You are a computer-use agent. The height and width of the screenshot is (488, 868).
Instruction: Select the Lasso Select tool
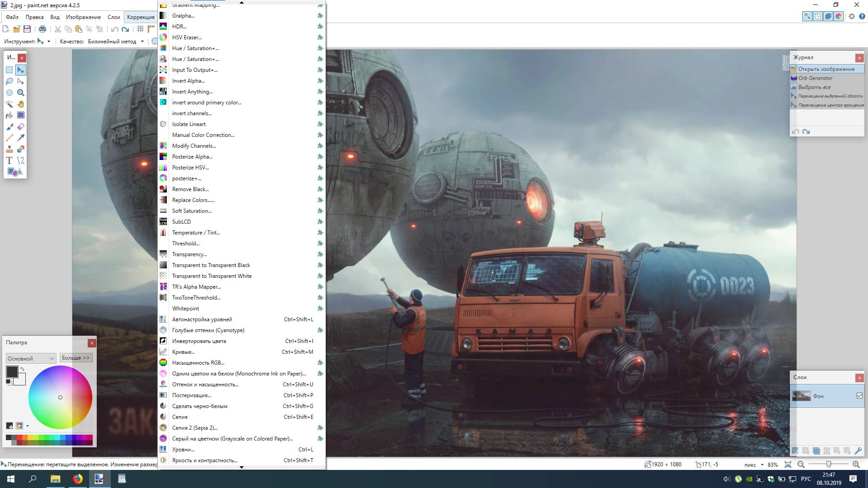pyautogui.click(x=9, y=81)
